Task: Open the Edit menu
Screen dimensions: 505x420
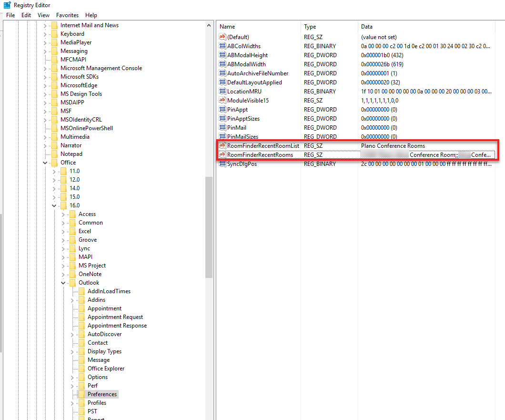Action: (26, 15)
